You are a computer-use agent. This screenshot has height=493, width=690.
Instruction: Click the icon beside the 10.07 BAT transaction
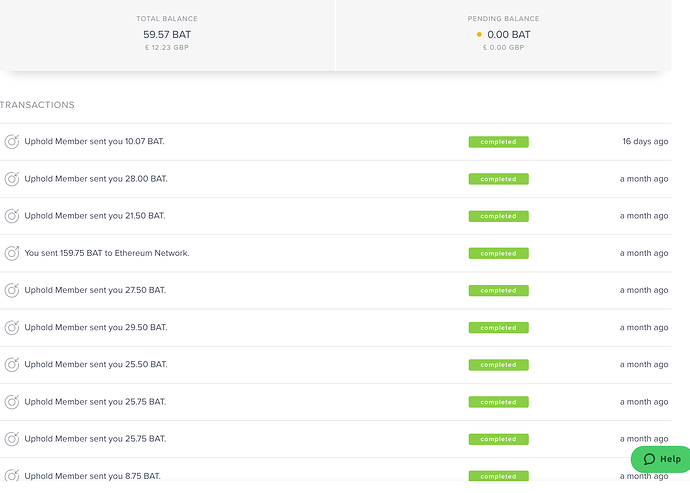pos(12,142)
